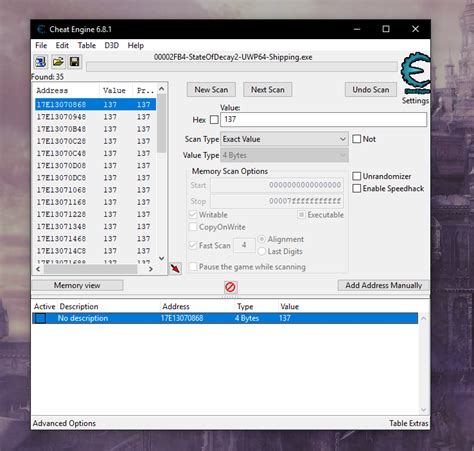Click the Next Scan button
Screen dimensions: 474x451
[x=268, y=90]
